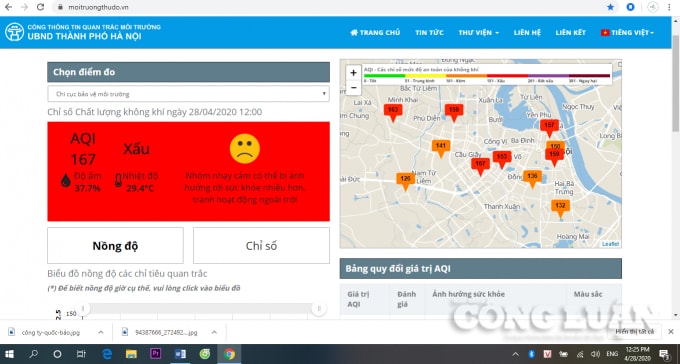
Task: Click the Hà Nội UBND logo
Action: [14, 32]
